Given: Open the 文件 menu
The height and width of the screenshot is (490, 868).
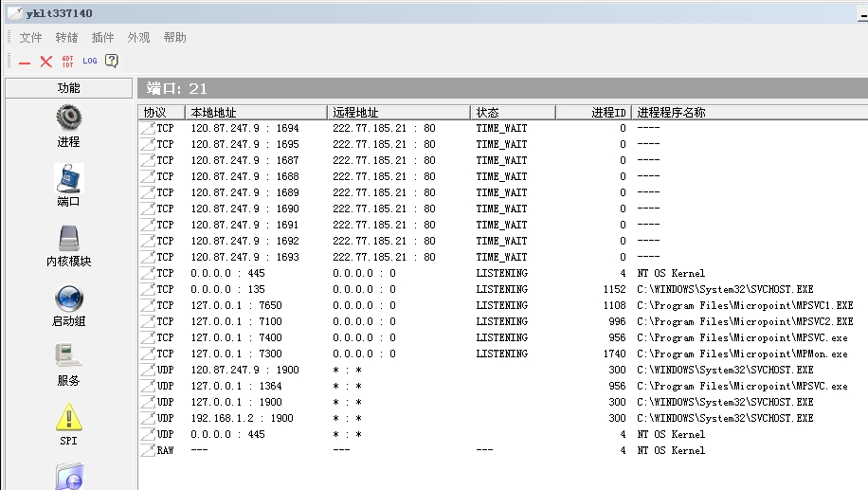Looking at the screenshot, I should coord(30,38).
